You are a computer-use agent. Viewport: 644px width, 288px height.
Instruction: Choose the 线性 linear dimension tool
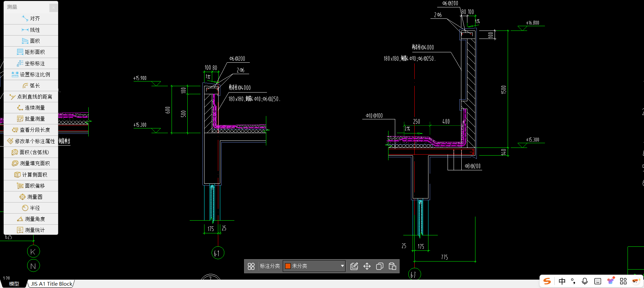[31, 30]
